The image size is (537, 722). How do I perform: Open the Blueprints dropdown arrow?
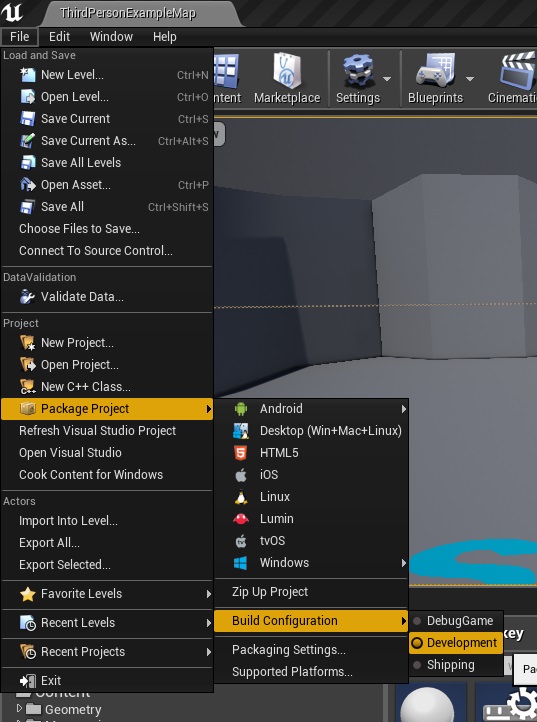[x=470, y=79]
